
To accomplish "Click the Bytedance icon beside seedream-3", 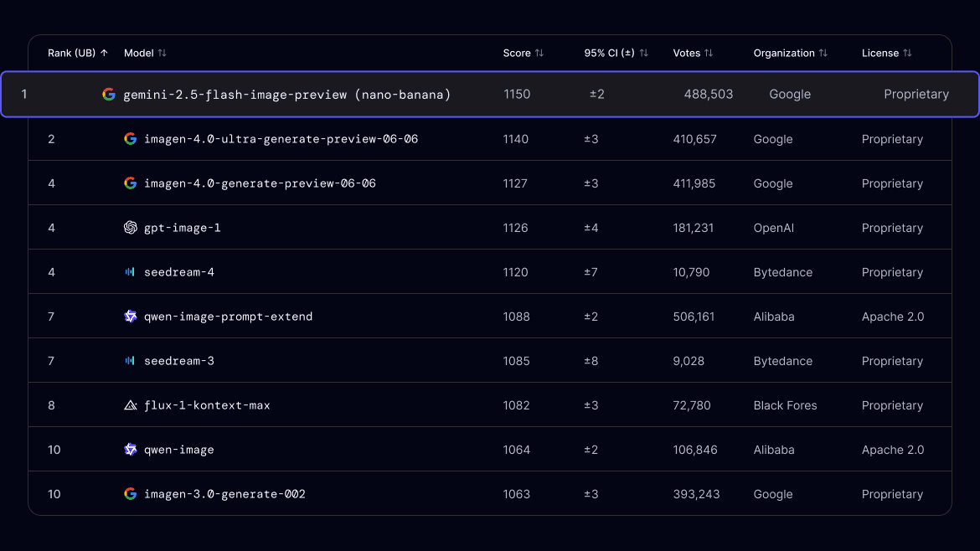I will [130, 361].
